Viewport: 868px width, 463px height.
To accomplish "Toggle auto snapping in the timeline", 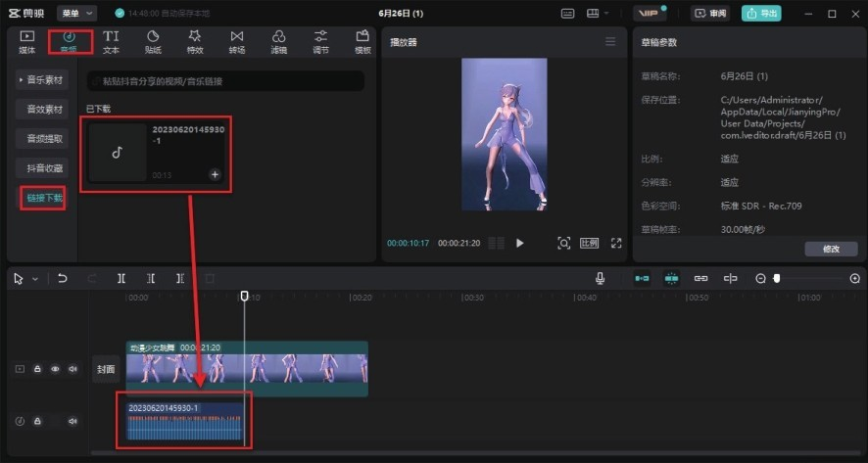I will click(x=671, y=279).
